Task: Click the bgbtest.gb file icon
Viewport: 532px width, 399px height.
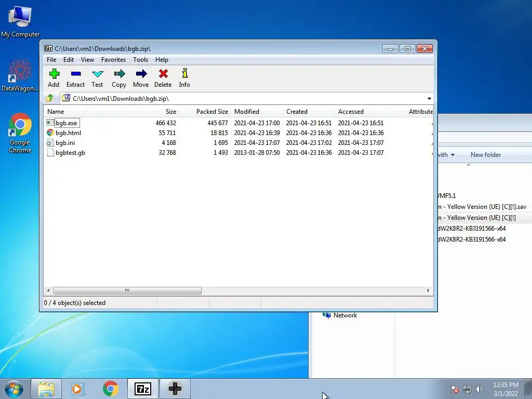Action: pos(50,152)
